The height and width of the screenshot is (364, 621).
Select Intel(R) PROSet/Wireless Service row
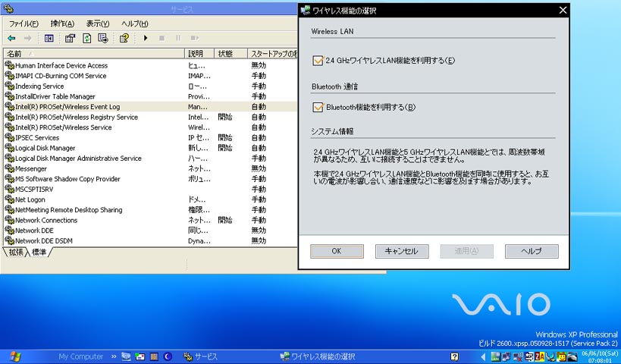(150, 127)
